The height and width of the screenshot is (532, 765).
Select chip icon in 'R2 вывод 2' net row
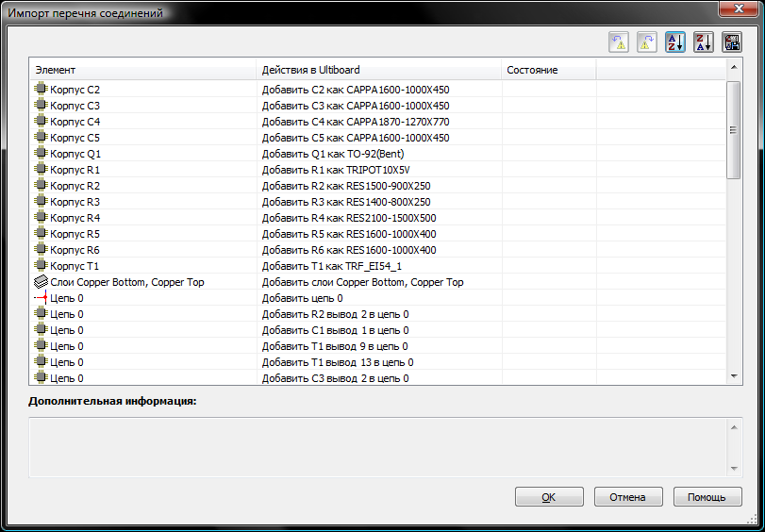41,314
